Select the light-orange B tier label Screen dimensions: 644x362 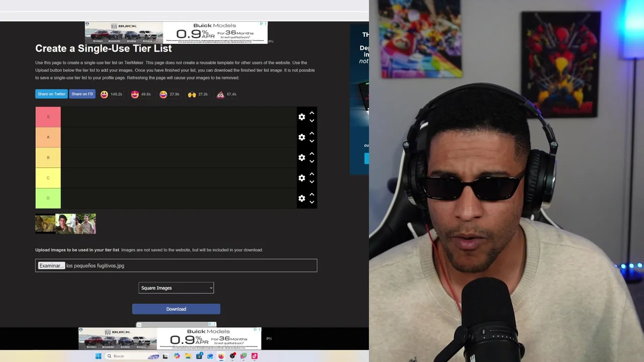coord(48,157)
